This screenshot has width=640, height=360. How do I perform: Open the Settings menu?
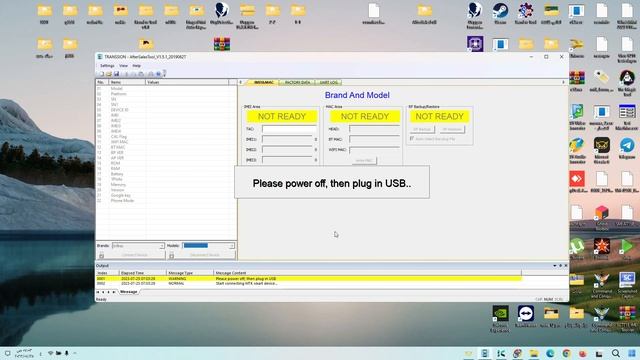[107, 65]
